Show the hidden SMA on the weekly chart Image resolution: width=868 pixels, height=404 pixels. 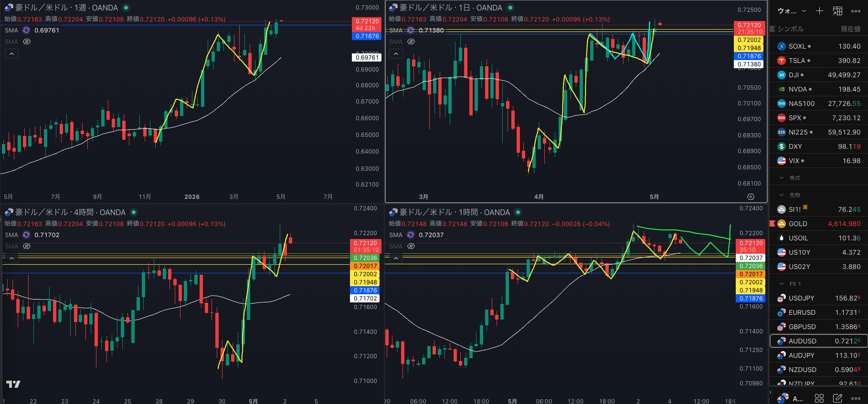(x=27, y=41)
